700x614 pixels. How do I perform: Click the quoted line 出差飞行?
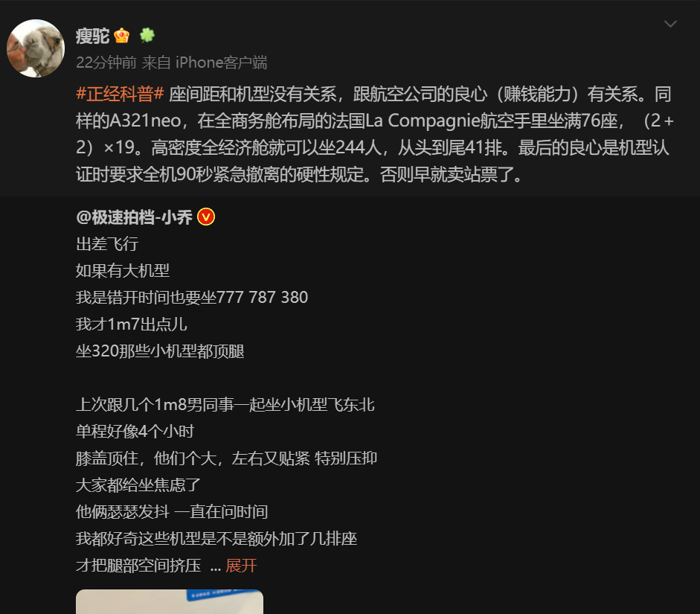tap(107, 244)
